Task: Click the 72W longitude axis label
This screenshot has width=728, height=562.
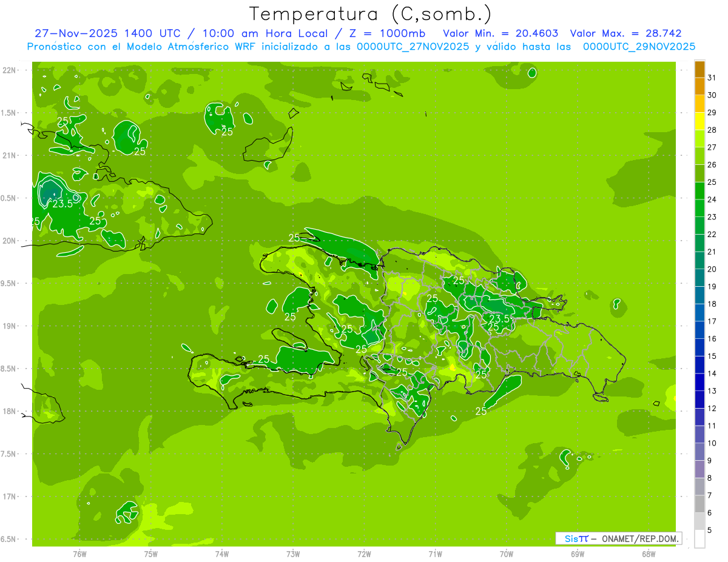Action: (364, 554)
